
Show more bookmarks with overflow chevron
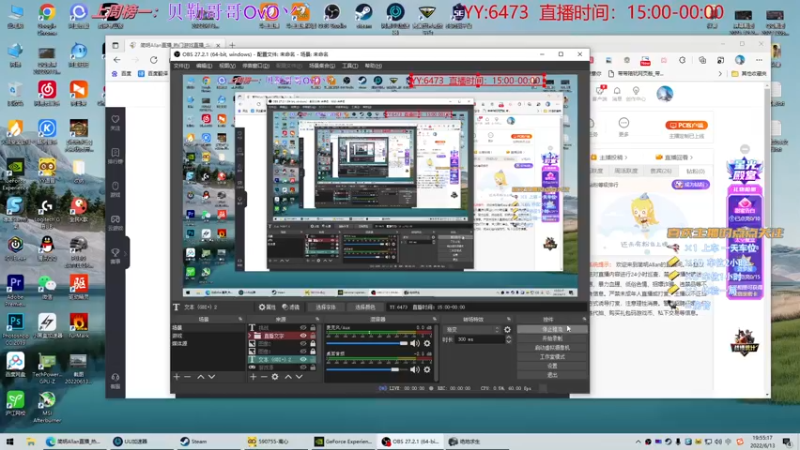(720, 73)
